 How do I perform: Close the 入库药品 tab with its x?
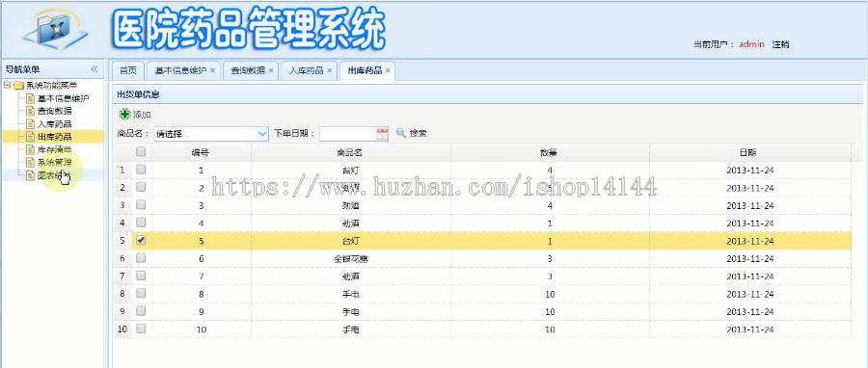point(330,70)
